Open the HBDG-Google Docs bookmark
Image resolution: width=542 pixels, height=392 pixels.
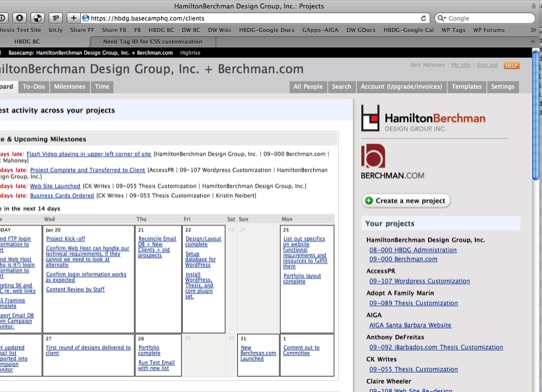click(x=266, y=30)
